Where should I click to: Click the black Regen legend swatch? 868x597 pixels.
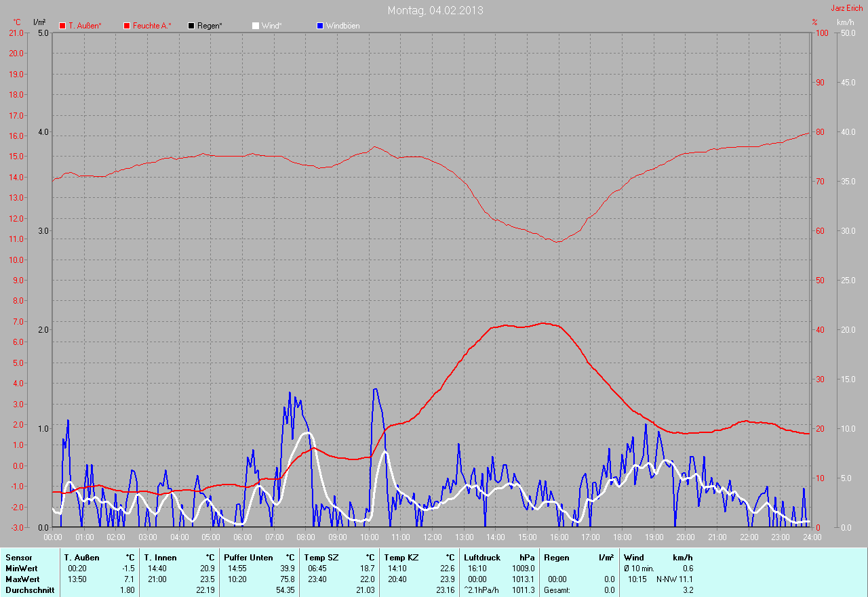(191, 26)
